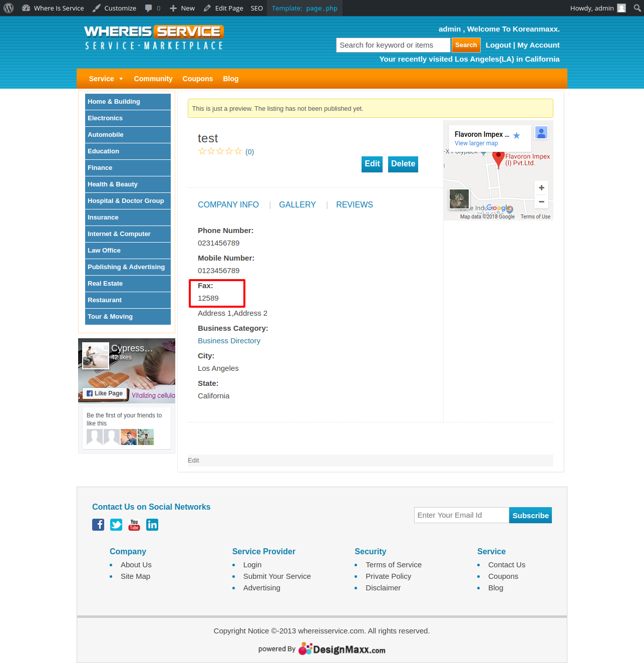Open the LinkedIn footer icon
644x663 pixels.
coord(152,525)
